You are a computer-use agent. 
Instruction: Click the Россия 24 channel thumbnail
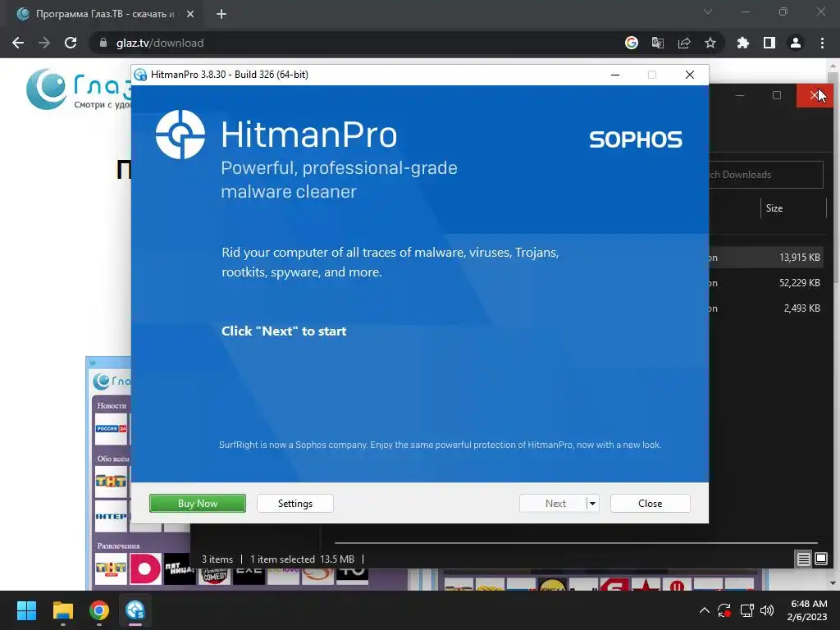coord(112,428)
